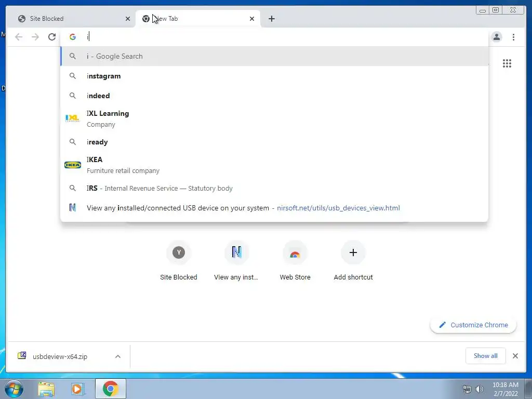
Task: Choose the IRS Internal Revenue Service suggestion
Action: pos(274,188)
